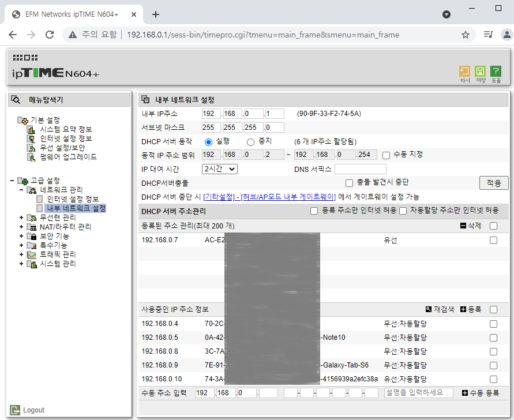This screenshot has height=420, width=514.
Task: Click the last octet of 내부 IP주소
Action: 275,114
